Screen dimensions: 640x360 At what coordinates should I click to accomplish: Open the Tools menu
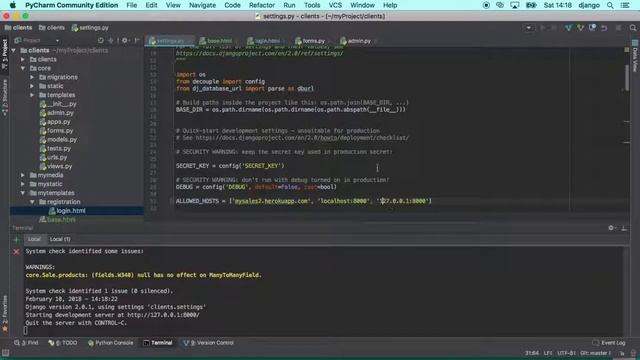pos(312,5)
